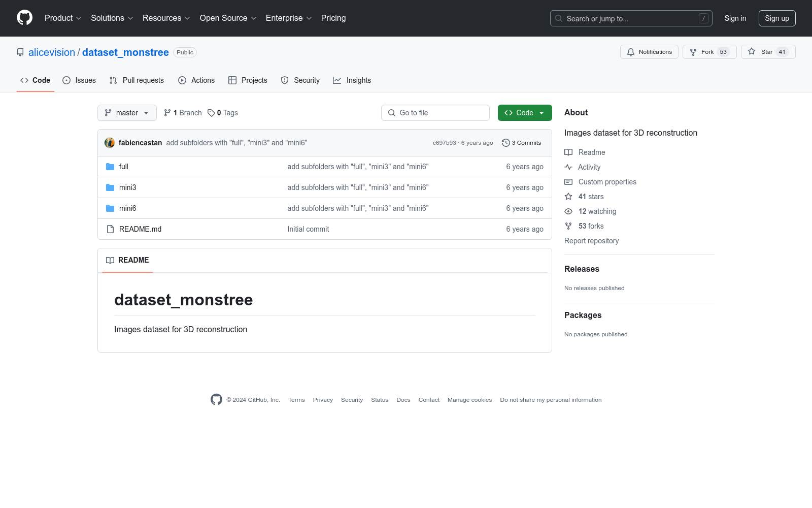Click the Public visibility badge
The image size is (812, 508).
(185, 52)
